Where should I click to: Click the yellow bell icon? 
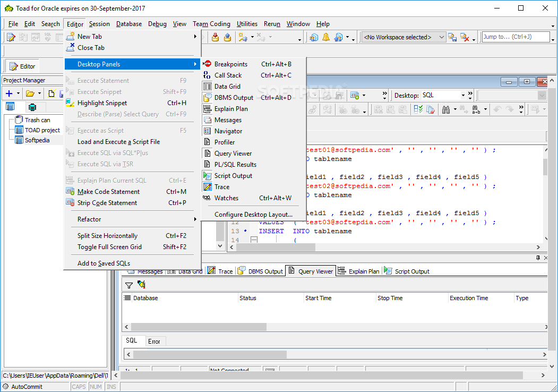(x=326, y=37)
